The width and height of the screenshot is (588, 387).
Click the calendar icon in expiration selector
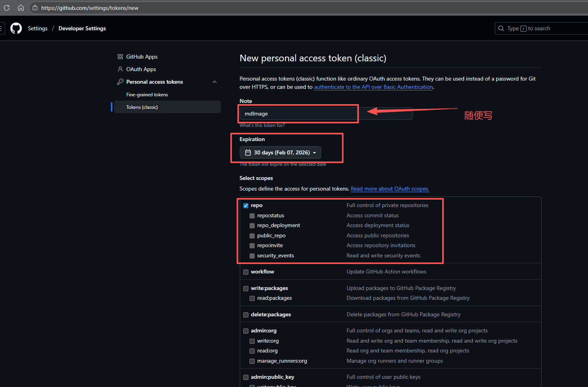[x=248, y=152]
